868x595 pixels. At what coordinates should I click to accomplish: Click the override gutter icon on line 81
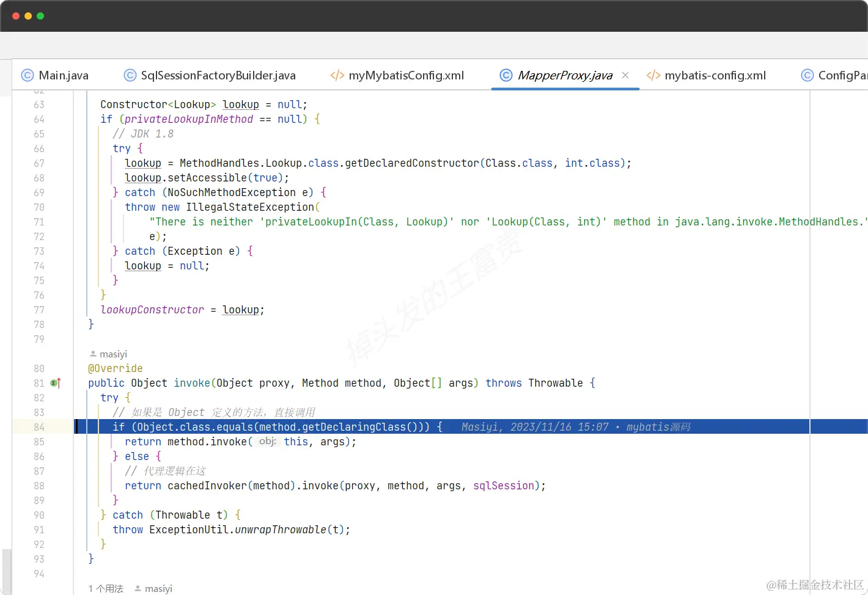tap(56, 383)
